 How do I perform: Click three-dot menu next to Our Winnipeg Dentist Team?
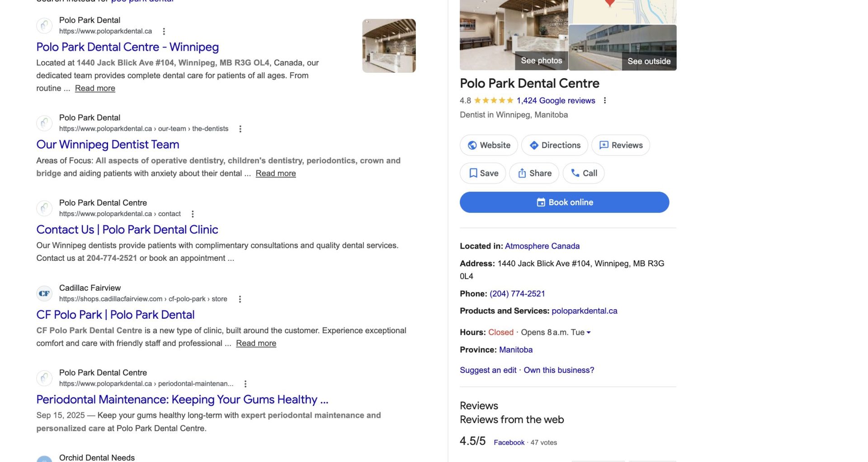pos(241,129)
